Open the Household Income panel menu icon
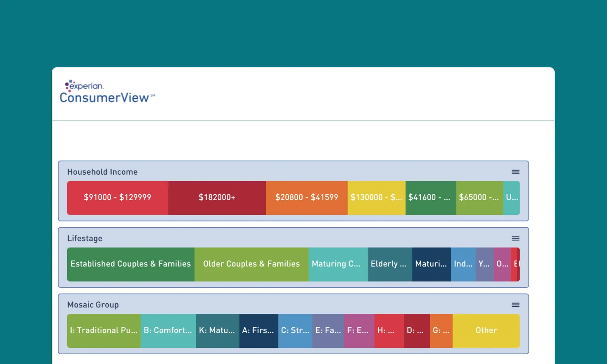 click(515, 172)
